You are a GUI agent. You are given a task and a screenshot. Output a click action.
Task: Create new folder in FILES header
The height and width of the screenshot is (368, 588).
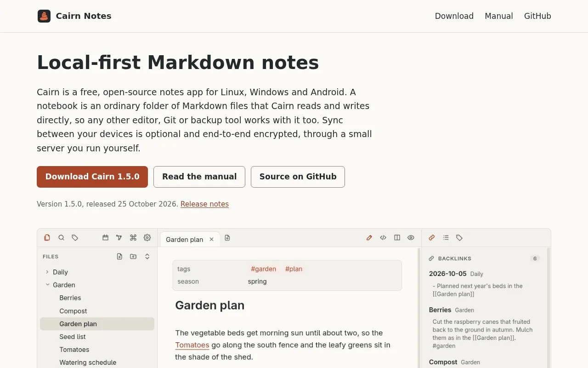tap(133, 257)
